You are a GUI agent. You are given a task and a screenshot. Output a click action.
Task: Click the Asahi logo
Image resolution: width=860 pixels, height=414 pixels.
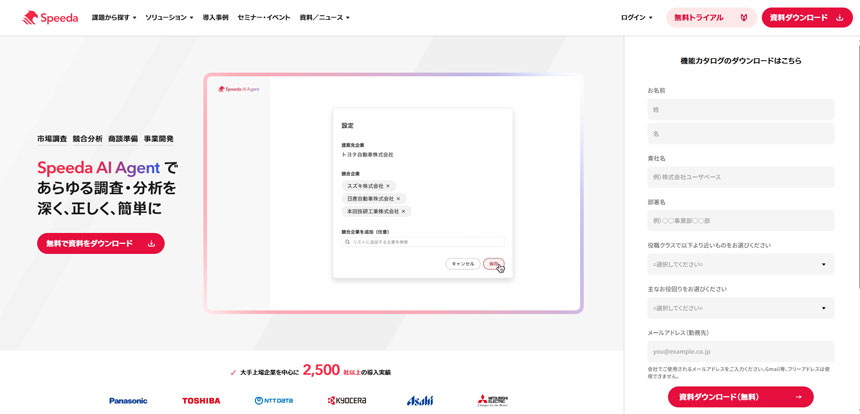(420, 400)
